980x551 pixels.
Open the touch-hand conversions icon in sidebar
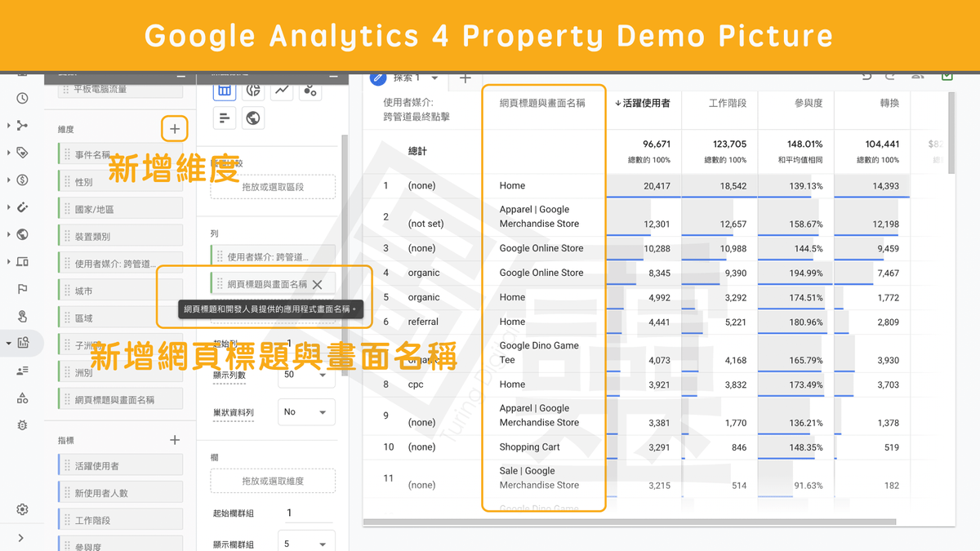(22, 317)
